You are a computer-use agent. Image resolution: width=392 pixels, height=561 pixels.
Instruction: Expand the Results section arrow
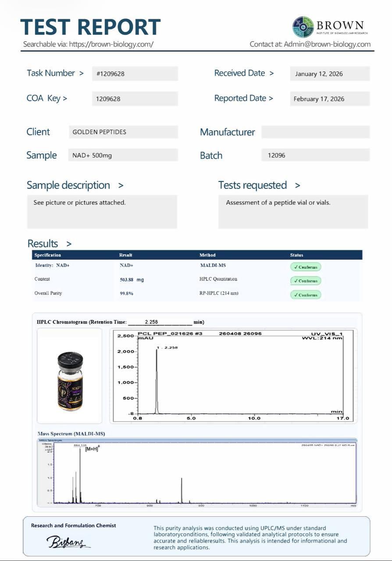(x=69, y=244)
